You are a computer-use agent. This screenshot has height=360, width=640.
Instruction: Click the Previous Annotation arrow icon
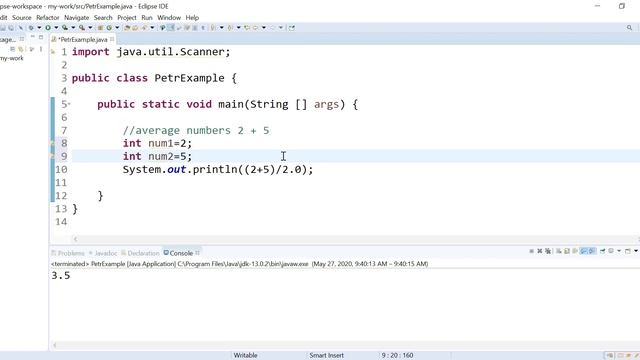[x=230, y=28]
